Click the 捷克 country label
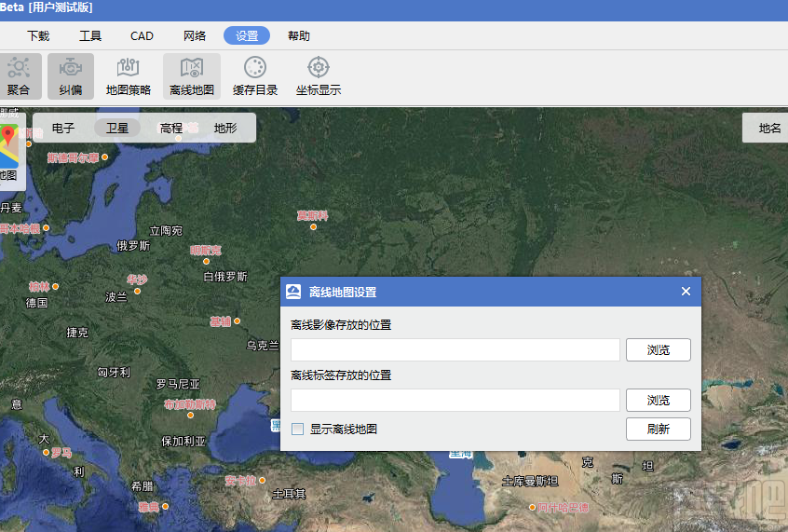 pos(77,333)
